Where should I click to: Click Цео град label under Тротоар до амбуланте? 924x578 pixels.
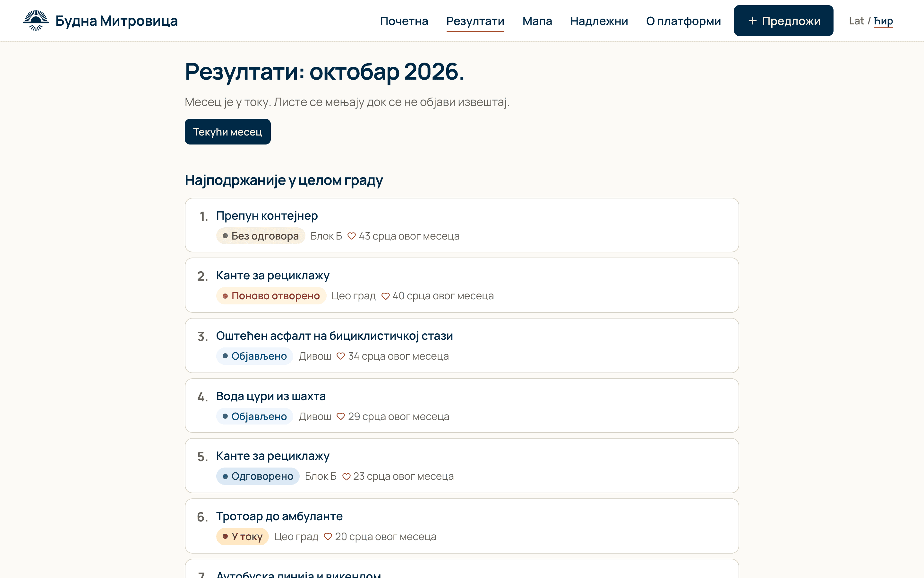coord(296,537)
